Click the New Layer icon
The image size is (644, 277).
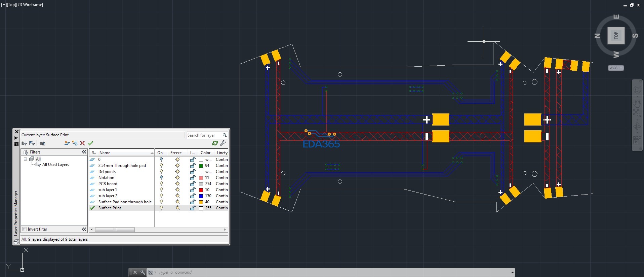[67, 143]
